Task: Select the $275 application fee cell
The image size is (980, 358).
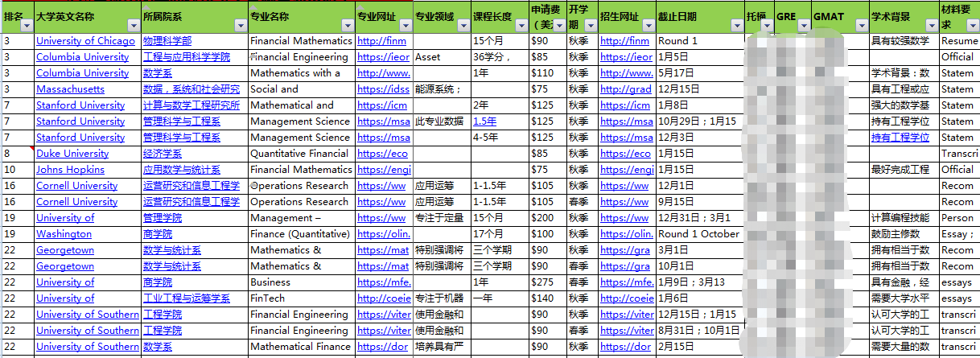Action: pyautogui.click(x=546, y=282)
